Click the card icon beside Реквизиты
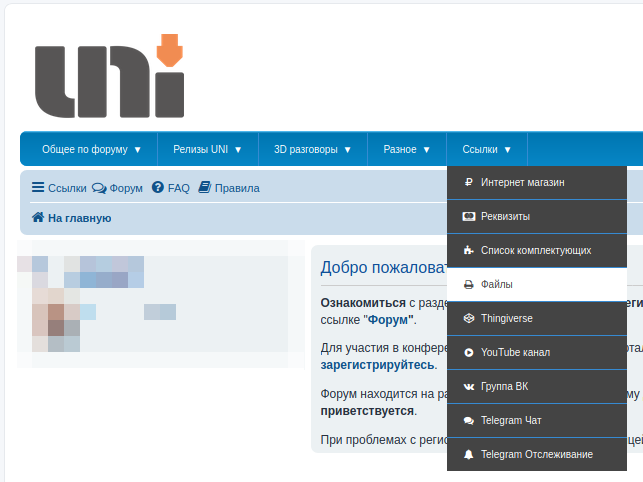Screen dimensions: 643x482 tap(469, 216)
